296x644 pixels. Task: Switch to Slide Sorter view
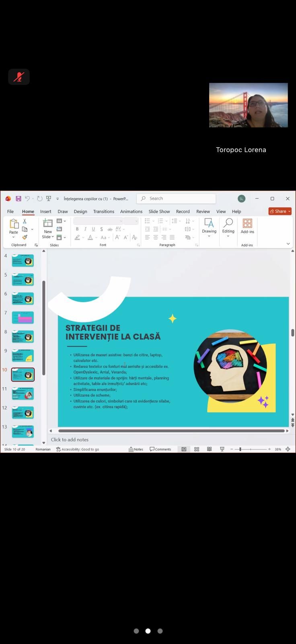[197, 449]
